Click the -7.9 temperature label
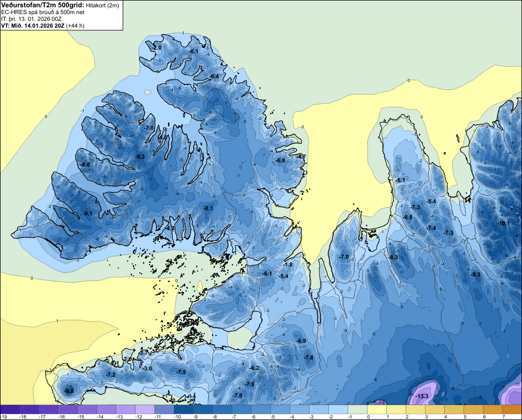This screenshot has height=420, width=522. click(x=250, y=385)
